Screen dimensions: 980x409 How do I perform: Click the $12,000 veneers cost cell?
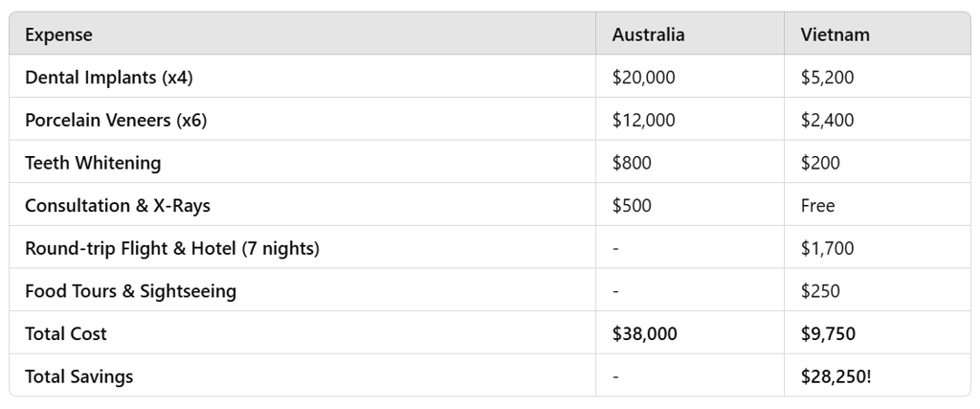tap(643, 121)
